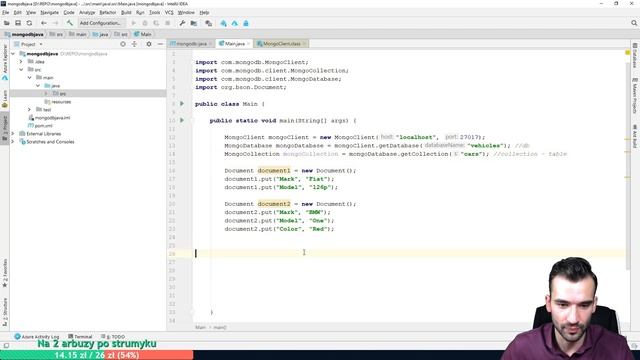The image size is (640, 360).
Task: Open the TODO tool window
Action: pyautogui.click(x=113, y=337)
